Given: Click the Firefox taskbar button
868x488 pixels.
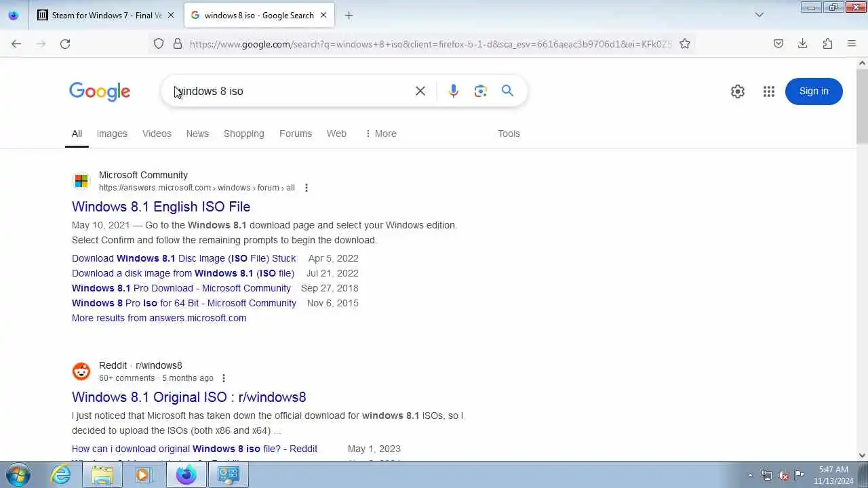Looking at the screenshot, I should [186, 475].
